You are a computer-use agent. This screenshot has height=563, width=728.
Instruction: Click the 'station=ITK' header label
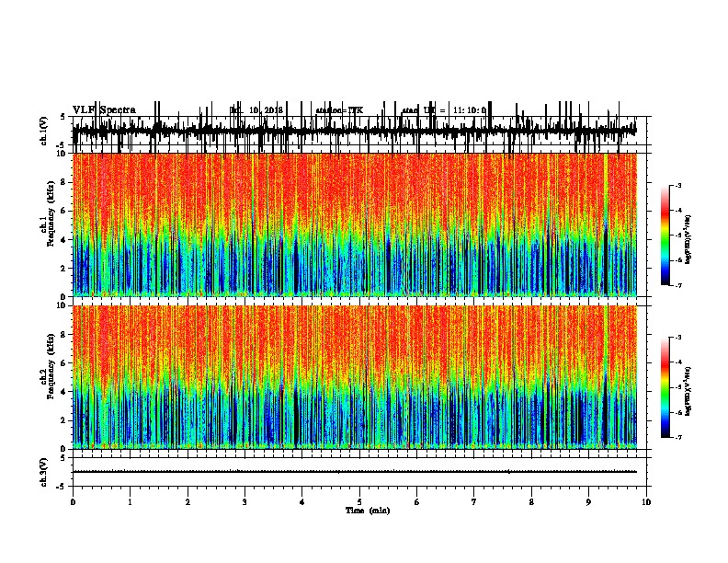(339, 110)
